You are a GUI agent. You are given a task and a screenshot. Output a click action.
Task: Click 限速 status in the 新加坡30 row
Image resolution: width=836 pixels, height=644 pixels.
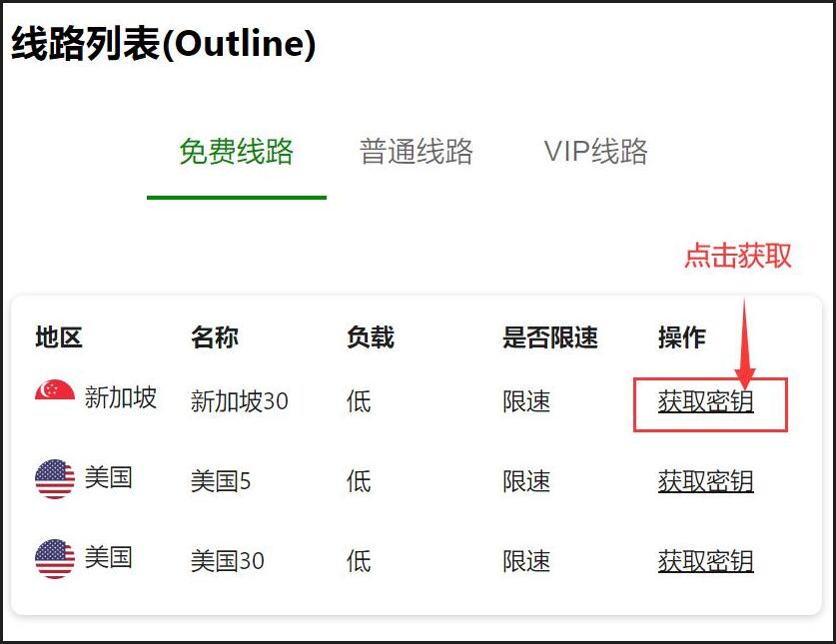click(x=526, y=401)
